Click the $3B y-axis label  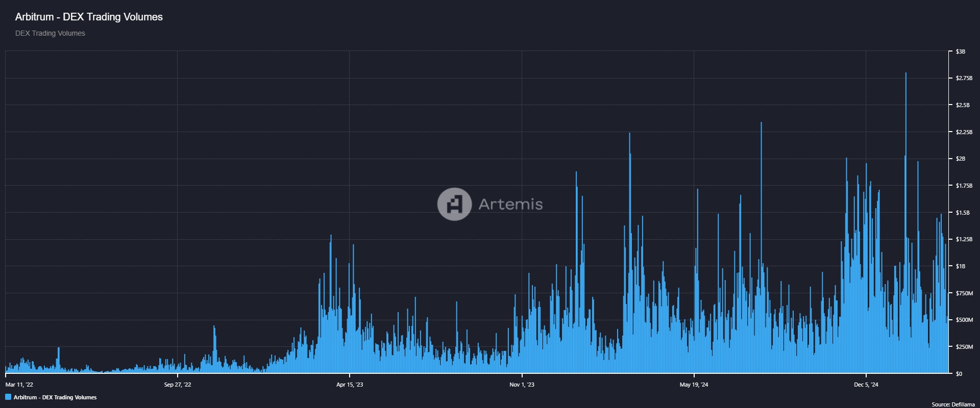pos(960,52)
